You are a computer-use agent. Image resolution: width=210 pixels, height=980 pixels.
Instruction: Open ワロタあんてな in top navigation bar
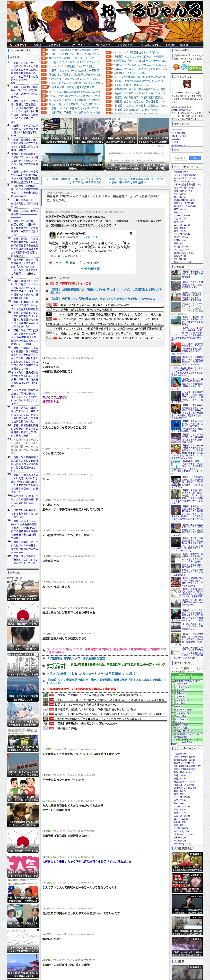104,45
